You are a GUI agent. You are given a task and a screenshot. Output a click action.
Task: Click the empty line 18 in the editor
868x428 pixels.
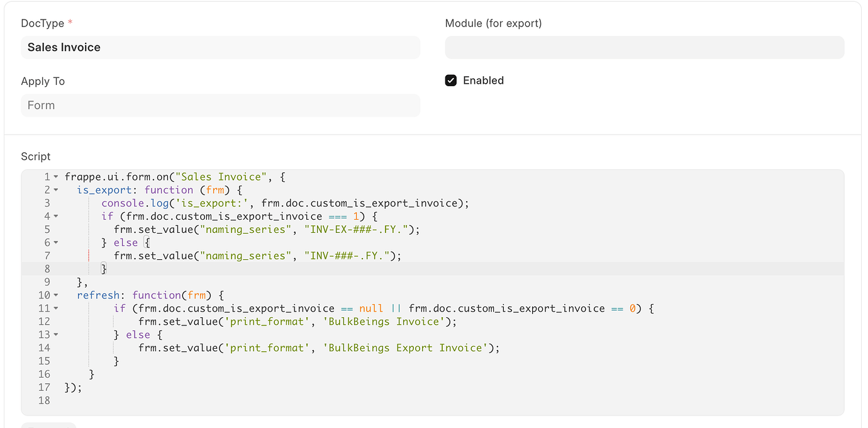click(126, 400)
